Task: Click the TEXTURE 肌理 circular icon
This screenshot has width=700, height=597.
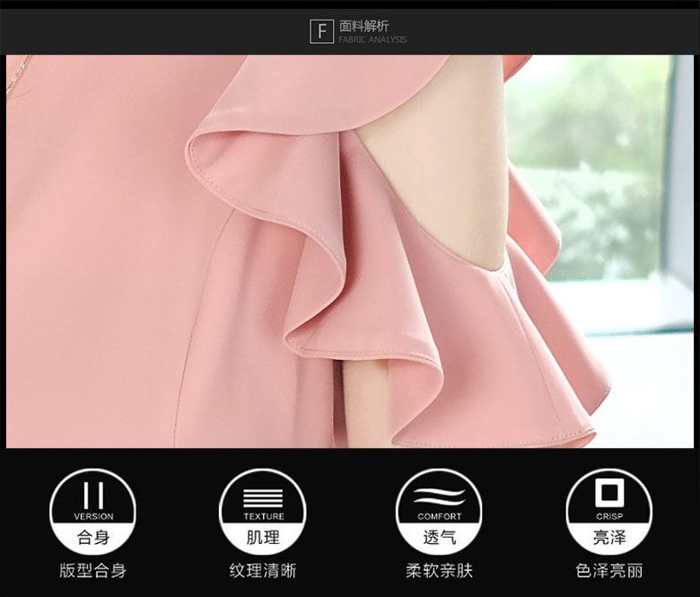Action: coord(262,512)
